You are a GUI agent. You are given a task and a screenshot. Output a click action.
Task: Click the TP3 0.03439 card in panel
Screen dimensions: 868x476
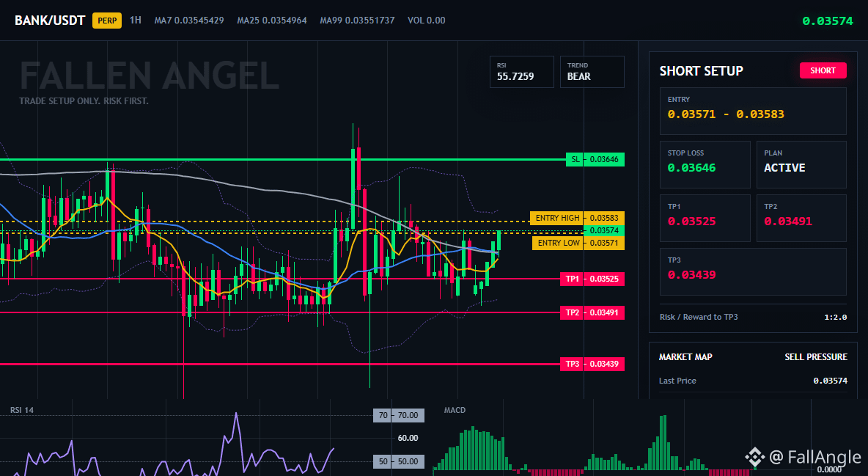753,271
